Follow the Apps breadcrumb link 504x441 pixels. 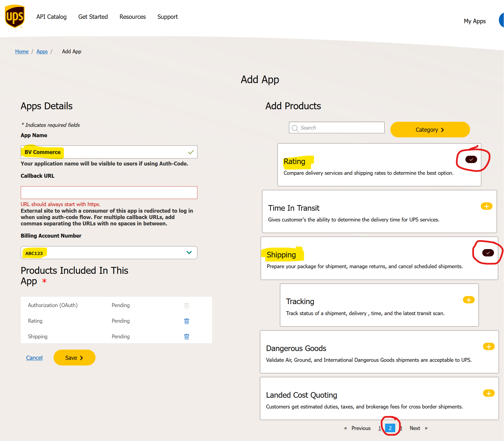pos(42,51)
